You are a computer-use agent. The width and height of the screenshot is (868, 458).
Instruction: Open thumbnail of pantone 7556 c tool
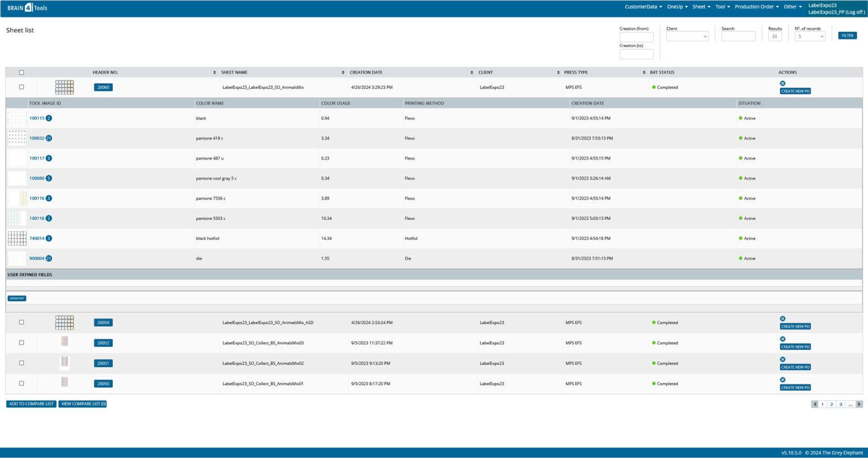17,198
